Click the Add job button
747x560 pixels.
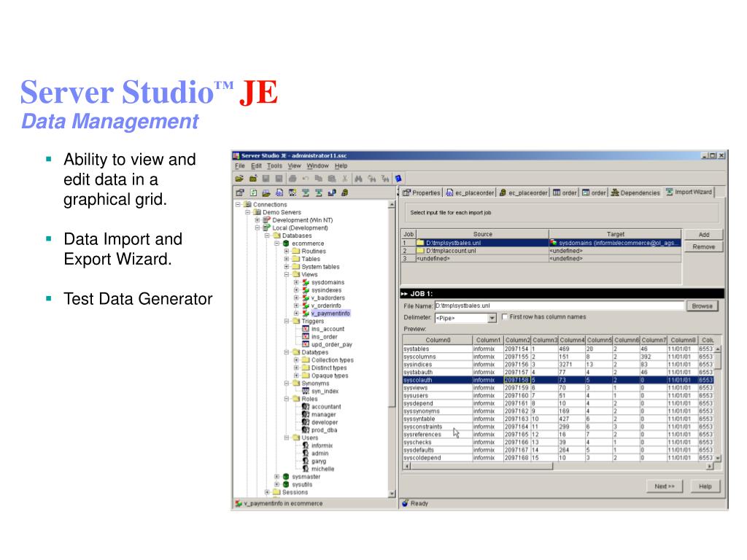(704, 235)
